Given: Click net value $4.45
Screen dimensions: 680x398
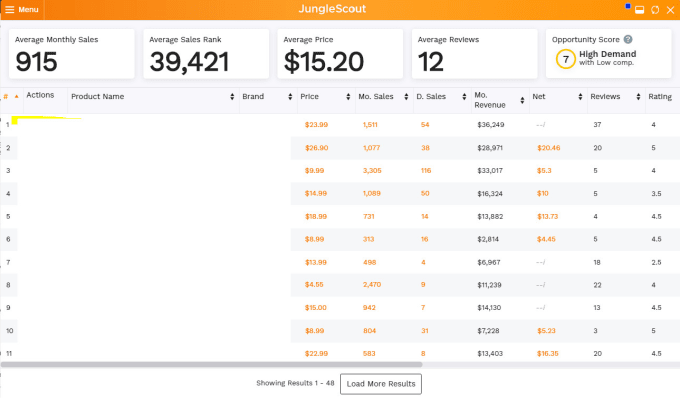Looking at the screenshot, I should 546,239.
